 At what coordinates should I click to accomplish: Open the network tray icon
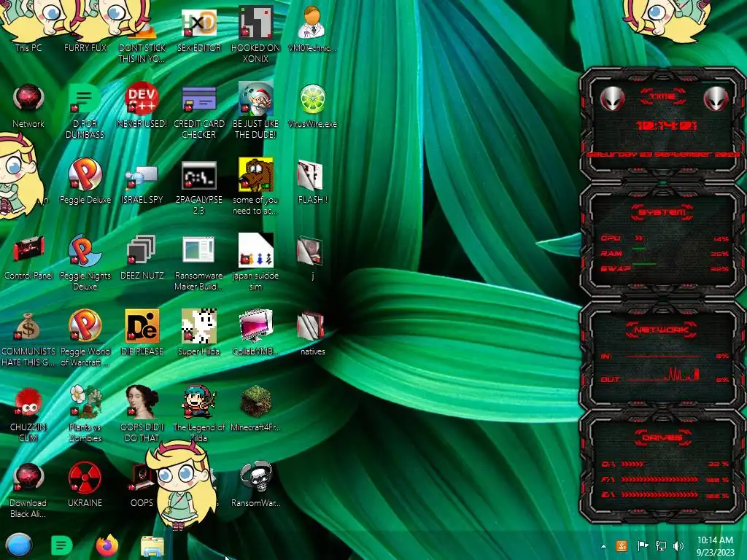(661, 546)
